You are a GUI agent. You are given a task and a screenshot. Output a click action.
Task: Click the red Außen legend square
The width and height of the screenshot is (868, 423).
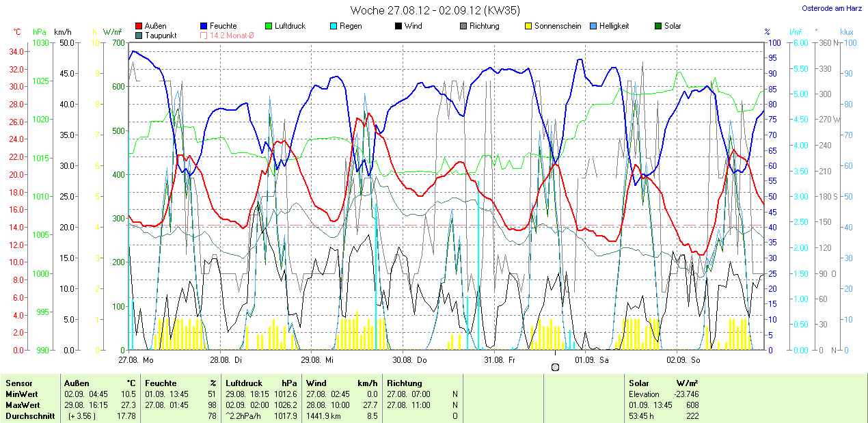[x=139, y=26]
